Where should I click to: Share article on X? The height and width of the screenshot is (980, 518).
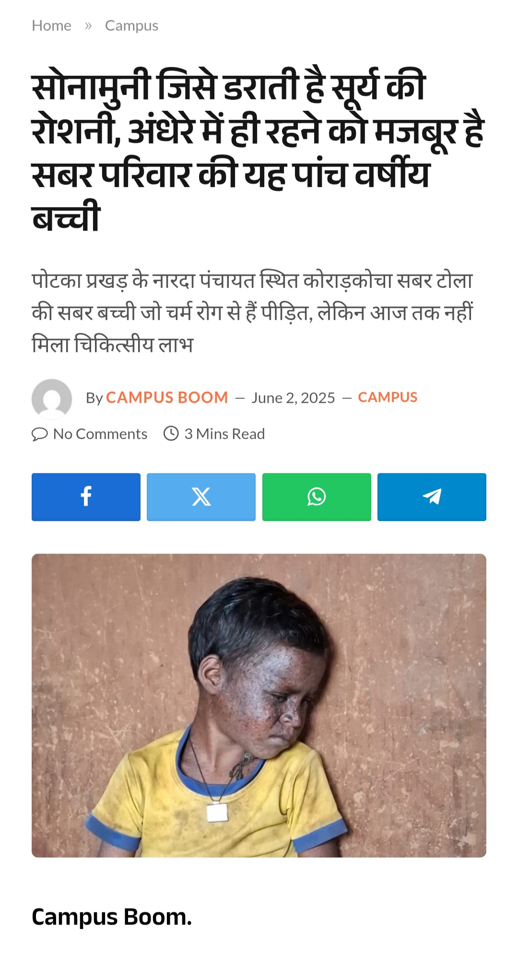tap(201, 497)
